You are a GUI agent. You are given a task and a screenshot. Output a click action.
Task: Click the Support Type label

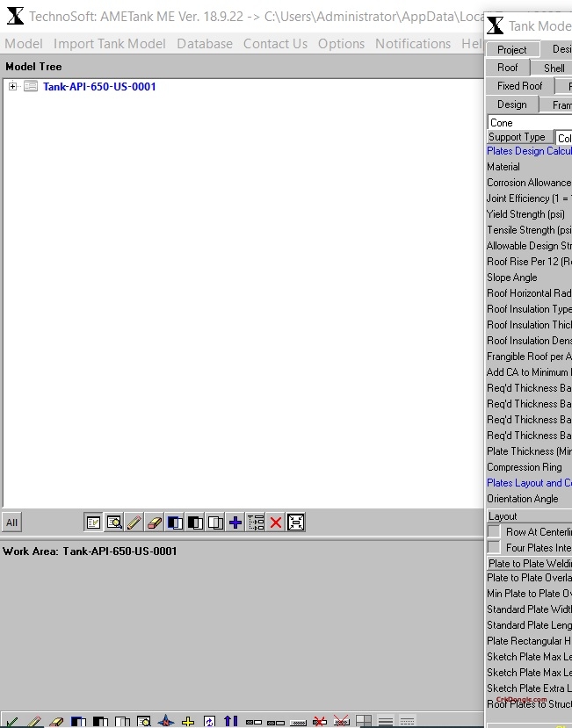519,137
